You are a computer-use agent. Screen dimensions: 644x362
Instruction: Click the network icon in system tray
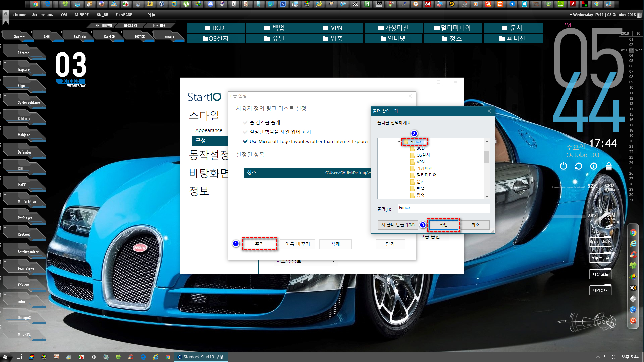(606, 357)
